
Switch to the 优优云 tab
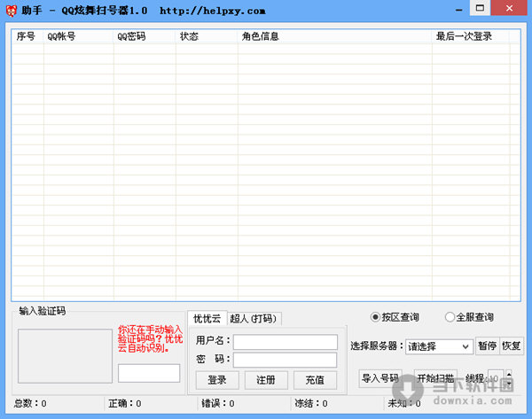click(x=207, y=318)
